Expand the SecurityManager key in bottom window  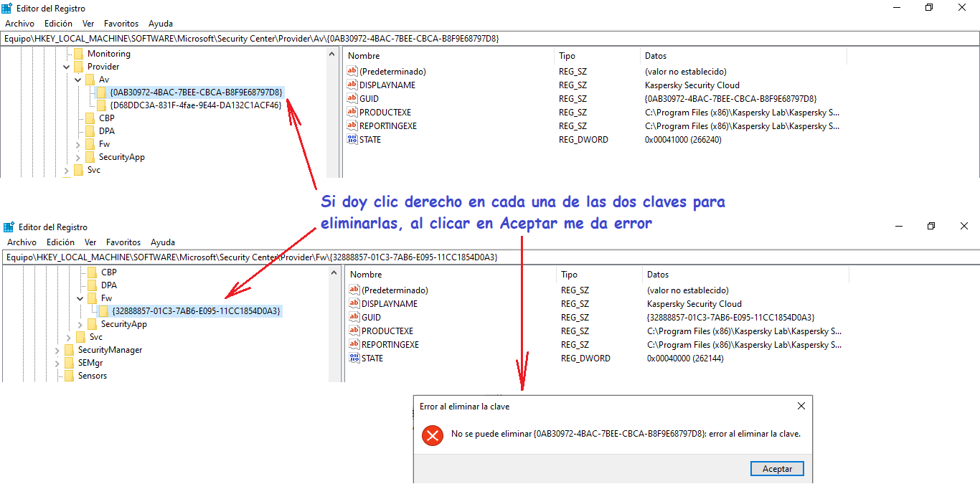pos(57,350)
